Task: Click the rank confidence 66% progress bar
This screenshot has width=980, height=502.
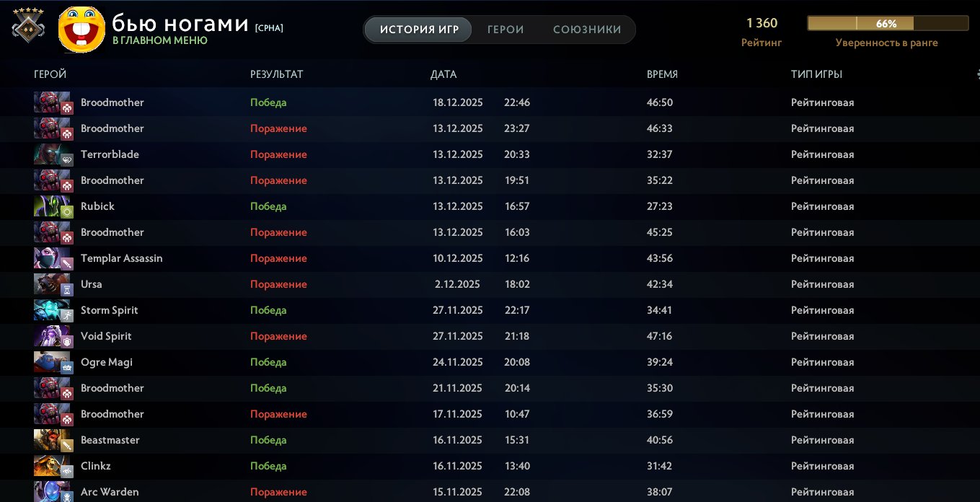Action: click(x=887, y=24)
